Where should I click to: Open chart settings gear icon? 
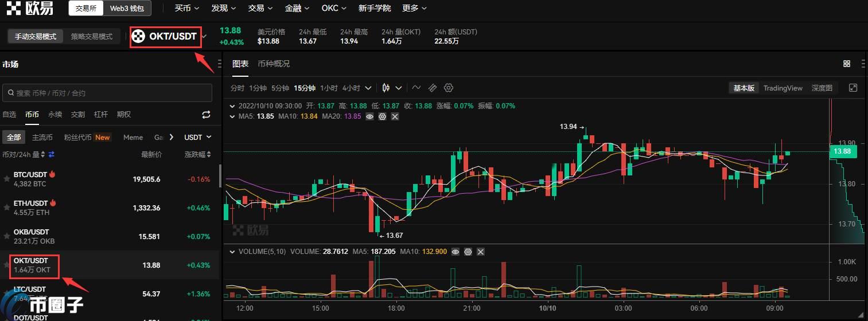449,88
